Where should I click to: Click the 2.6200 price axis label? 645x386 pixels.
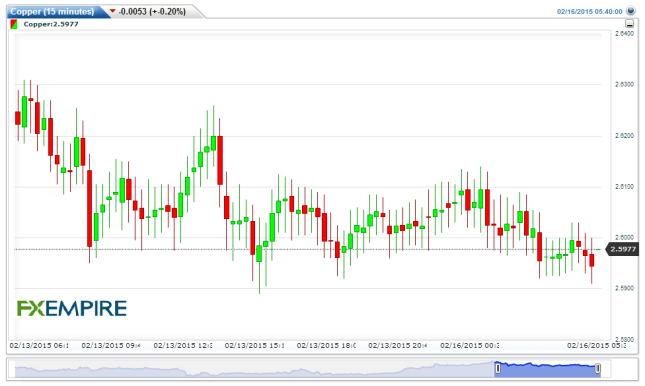[x=624, y=136]
